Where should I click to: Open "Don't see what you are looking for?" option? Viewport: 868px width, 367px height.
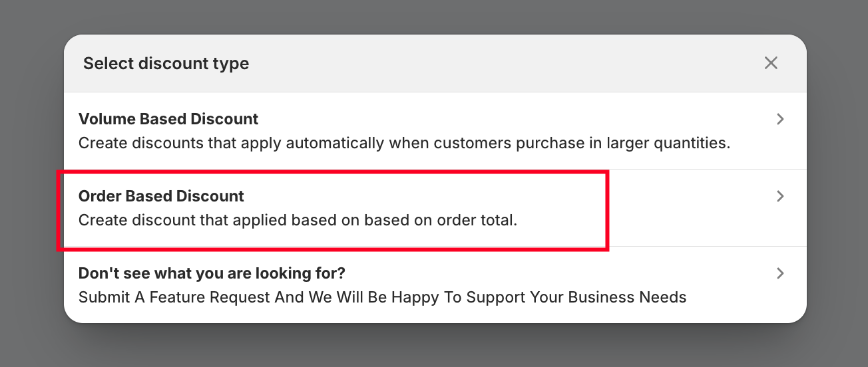pos(212,274)
